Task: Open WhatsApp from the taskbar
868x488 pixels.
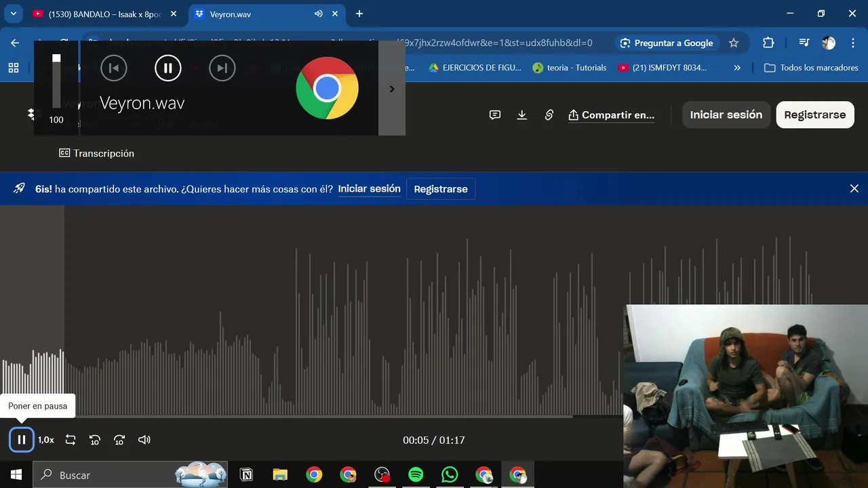Action: tap(450, 475)
